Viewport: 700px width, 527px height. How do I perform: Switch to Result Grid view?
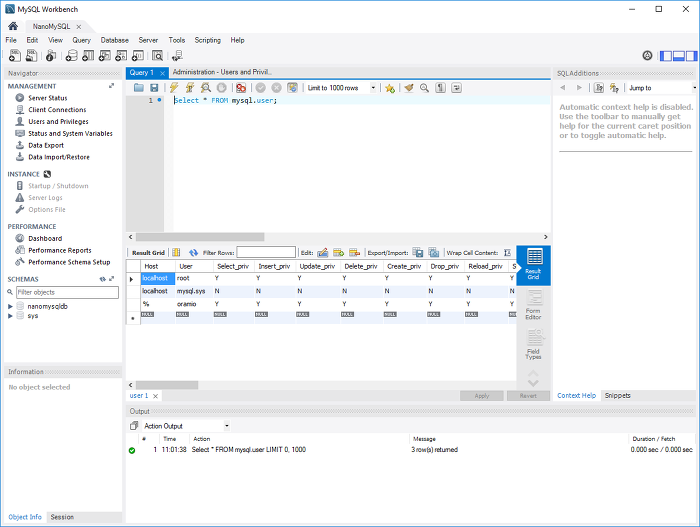[533, 265]
